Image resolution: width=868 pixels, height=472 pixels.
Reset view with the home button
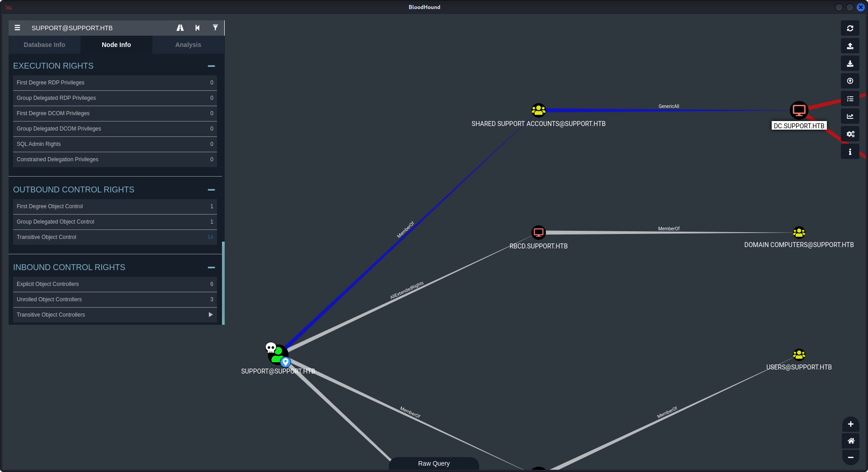pos(850,441)
